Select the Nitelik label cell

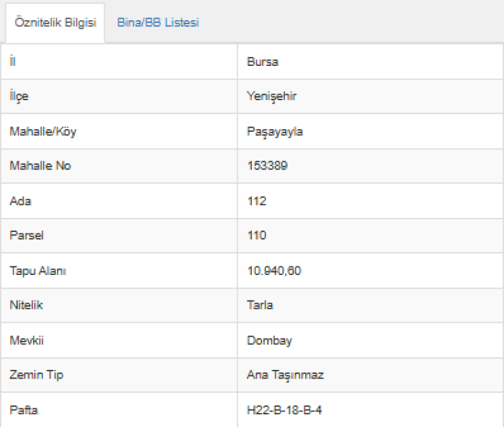point(26,305)
